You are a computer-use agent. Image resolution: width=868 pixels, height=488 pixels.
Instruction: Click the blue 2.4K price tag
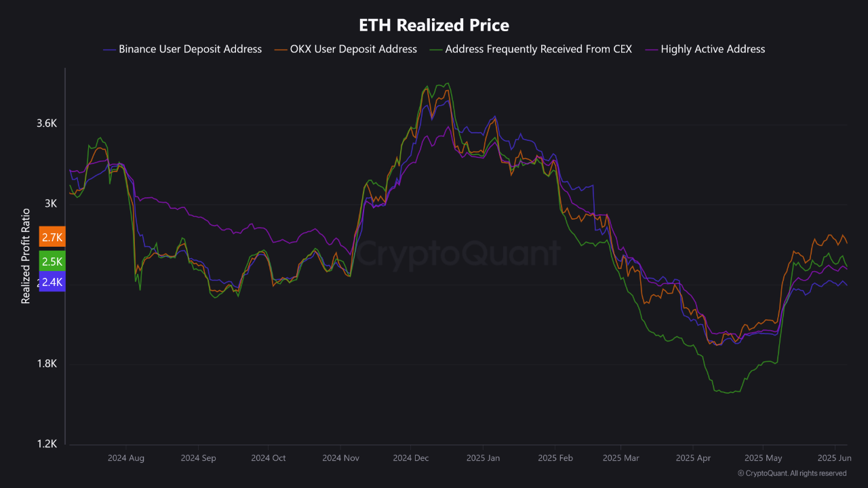point(52,283)
